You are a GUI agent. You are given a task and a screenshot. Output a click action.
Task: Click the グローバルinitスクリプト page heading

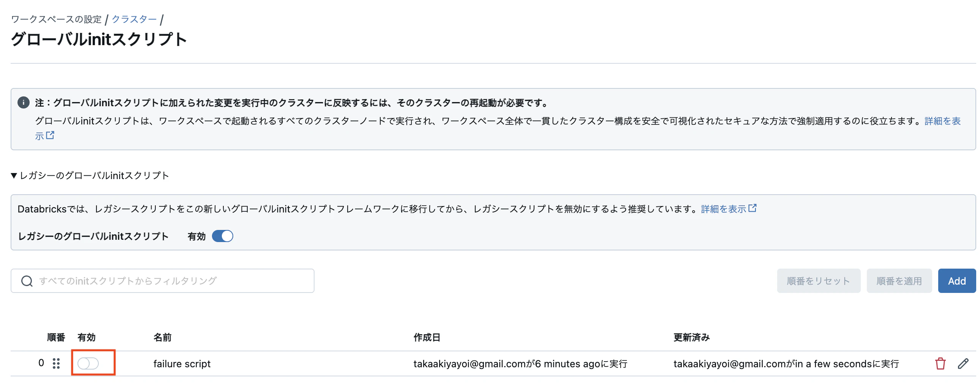tap(99, 39)
